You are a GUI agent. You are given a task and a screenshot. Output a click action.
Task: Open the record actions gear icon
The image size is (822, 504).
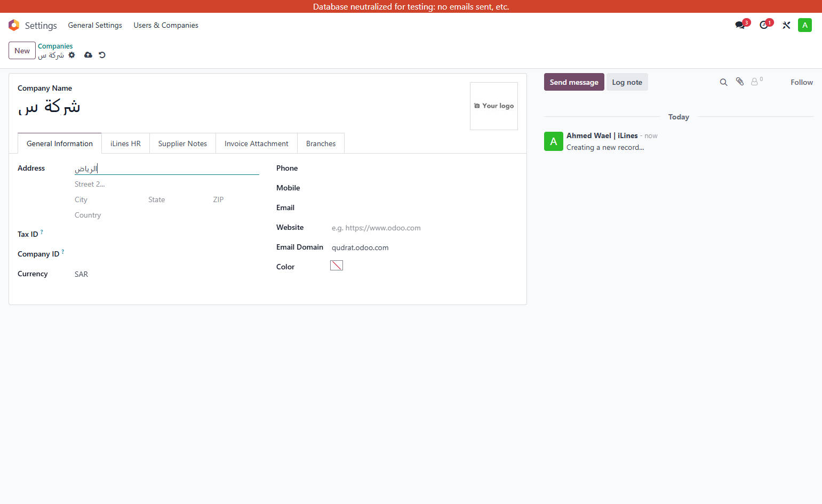pyautogui.click(x=72, y=55)
